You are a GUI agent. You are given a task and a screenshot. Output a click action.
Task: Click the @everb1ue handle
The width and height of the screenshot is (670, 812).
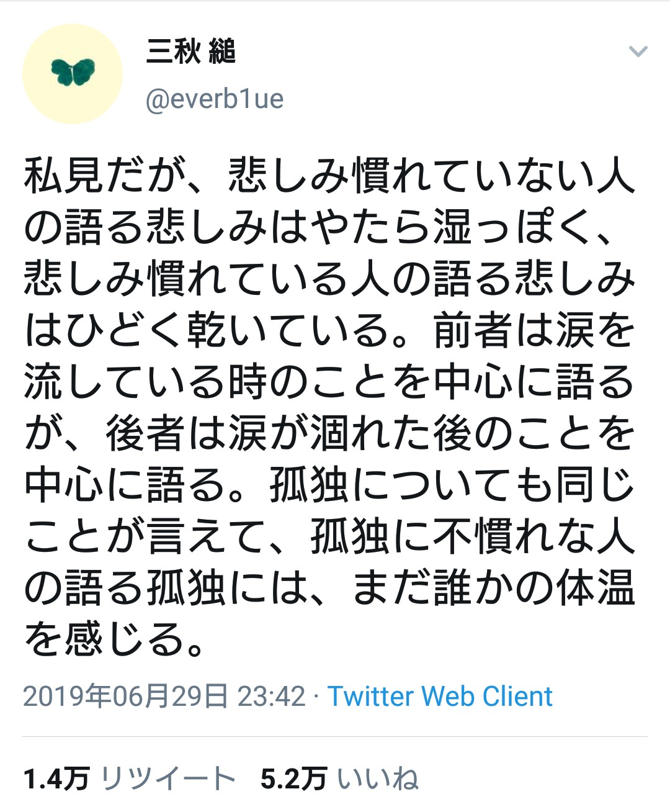(x=215, y=99)
